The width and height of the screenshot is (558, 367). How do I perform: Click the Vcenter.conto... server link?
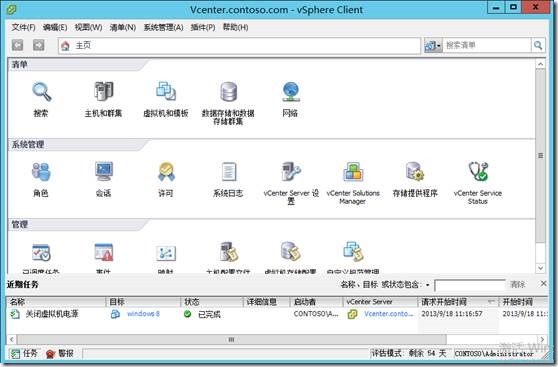(x=389, y=314)
